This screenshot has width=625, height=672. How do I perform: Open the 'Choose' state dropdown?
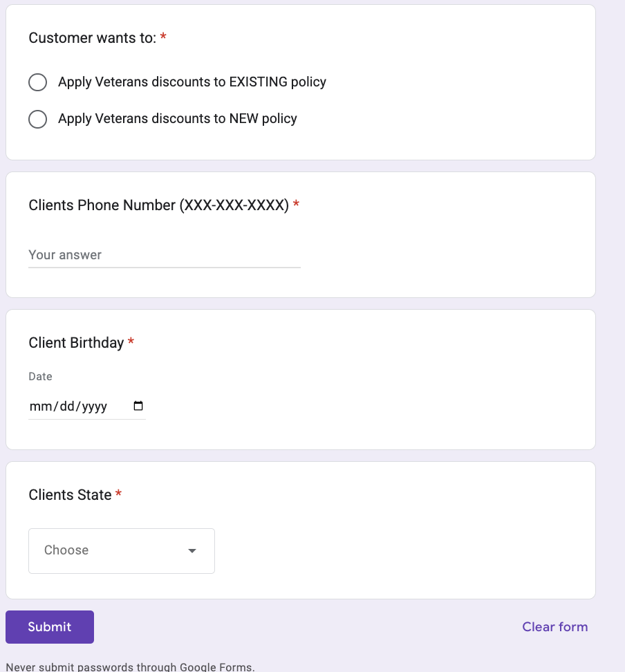(121, 551)
